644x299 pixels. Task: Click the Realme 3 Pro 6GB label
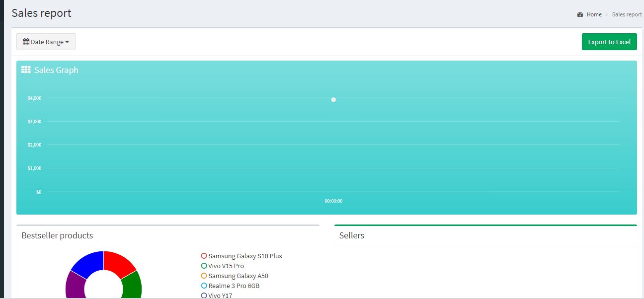tap(234, 286)
